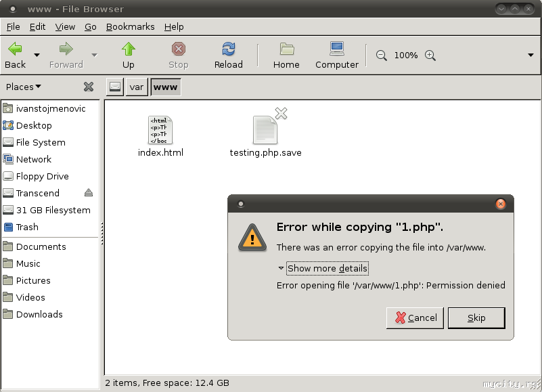542x392 pixels.
Task: Open the Help menu
Action: pyautogui.click(x=174, y=26)
